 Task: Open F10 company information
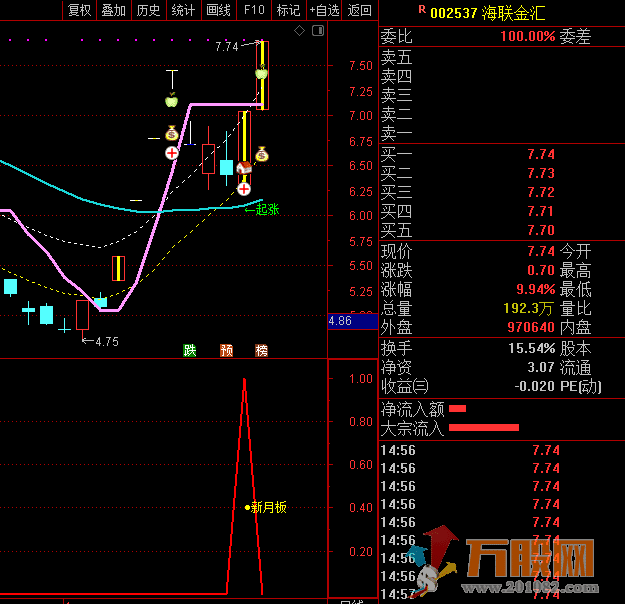(x=254, y=10)
